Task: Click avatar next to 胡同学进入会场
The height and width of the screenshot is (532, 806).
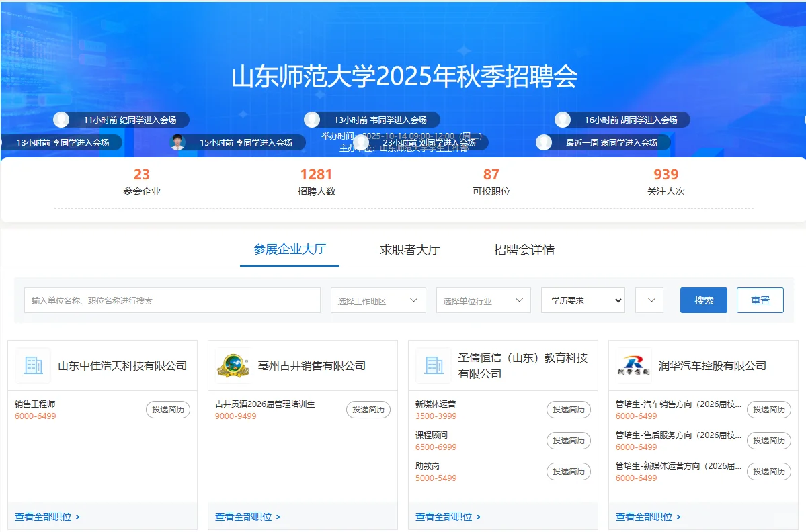Action: click(x=563, y=120)
